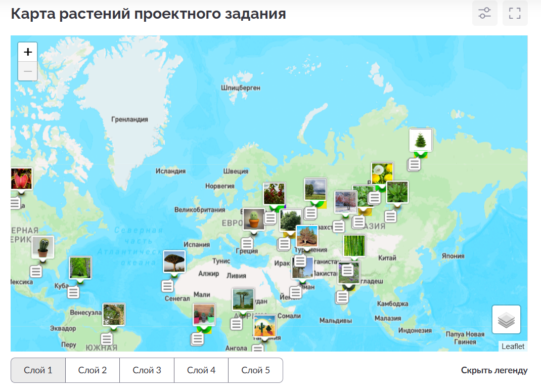Click the map zoom out minus button
Image resolution: width=541 pixels, height=392 pixels.
[28, 71]
